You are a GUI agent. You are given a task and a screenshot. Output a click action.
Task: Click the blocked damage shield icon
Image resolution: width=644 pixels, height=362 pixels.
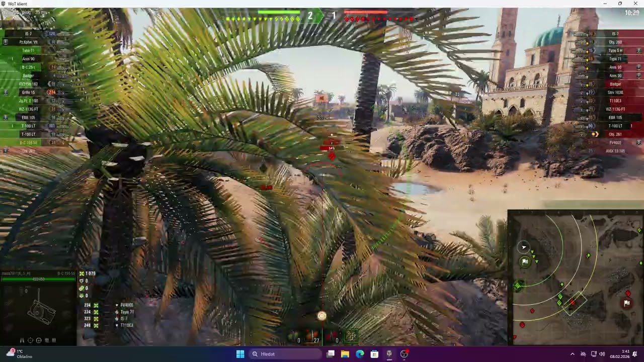click(82, 281)
